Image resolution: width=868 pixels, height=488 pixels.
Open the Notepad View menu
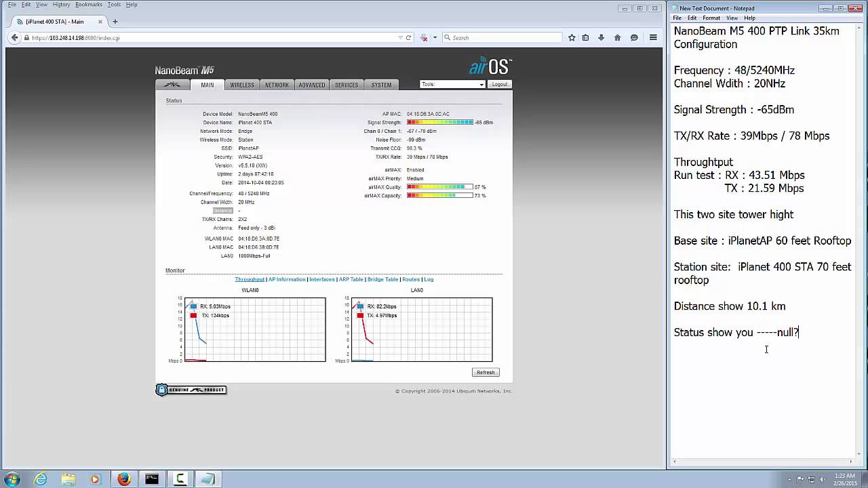[732, 18]
